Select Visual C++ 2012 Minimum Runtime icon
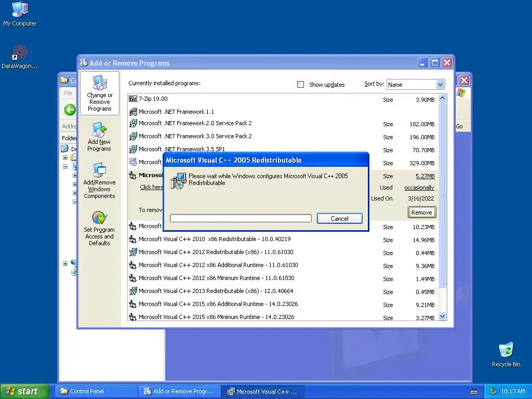 click(x=132, y=278)
